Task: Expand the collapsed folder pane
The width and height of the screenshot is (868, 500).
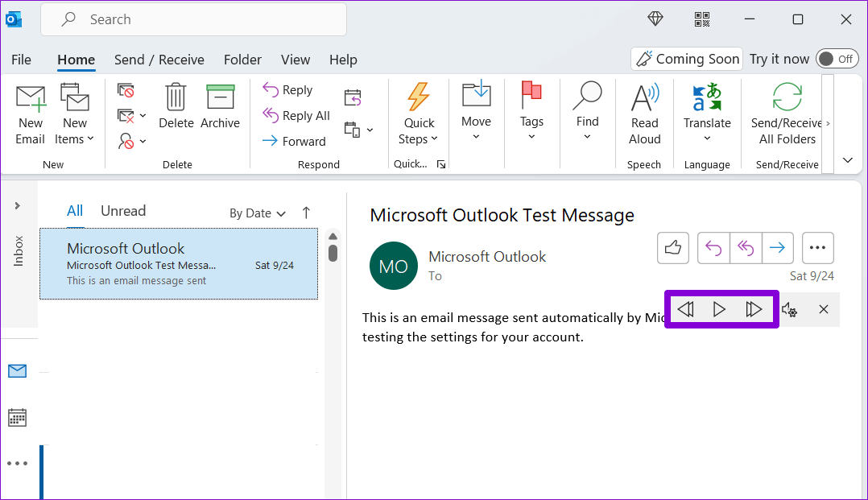Action: tap(17, 206)
